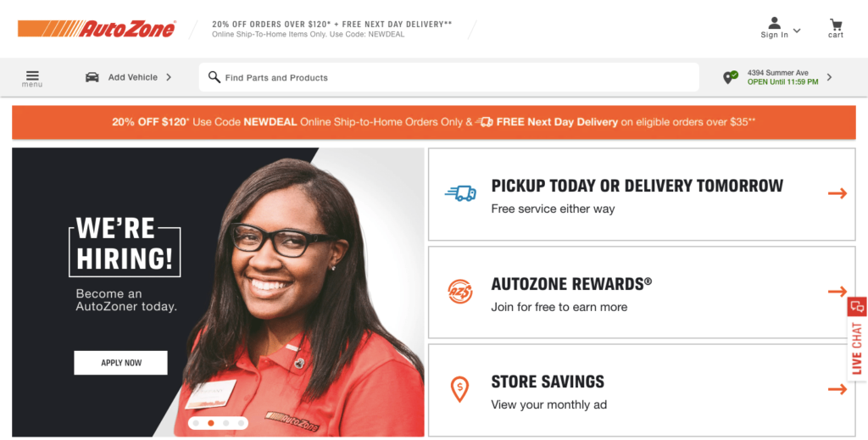This screenshot has width=868, height=440.
Task: Click the blue delivery truck icon
Action: [460, 193]
